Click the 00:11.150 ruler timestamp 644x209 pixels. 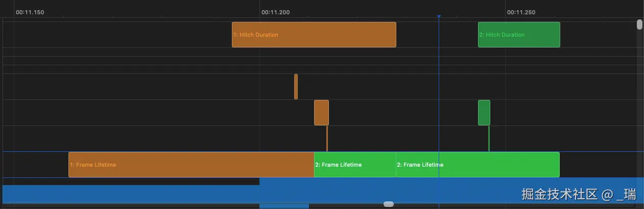[x=30, y=12]
